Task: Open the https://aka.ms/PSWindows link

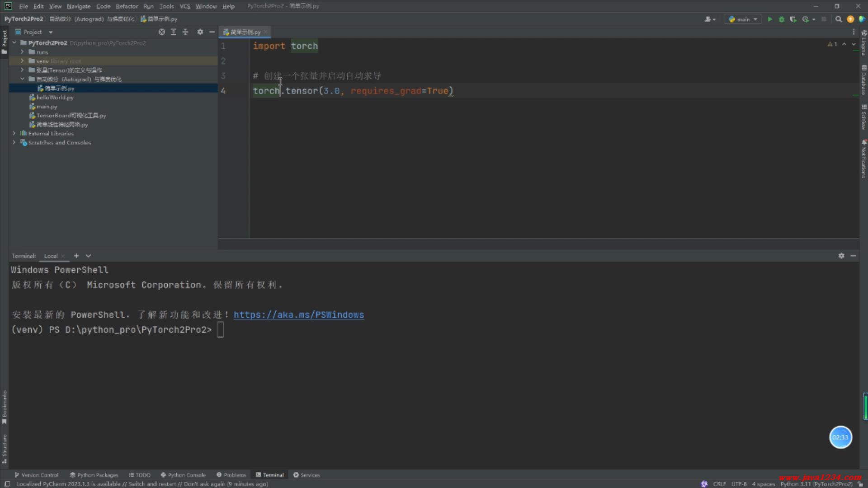Action: pos(298,315)
